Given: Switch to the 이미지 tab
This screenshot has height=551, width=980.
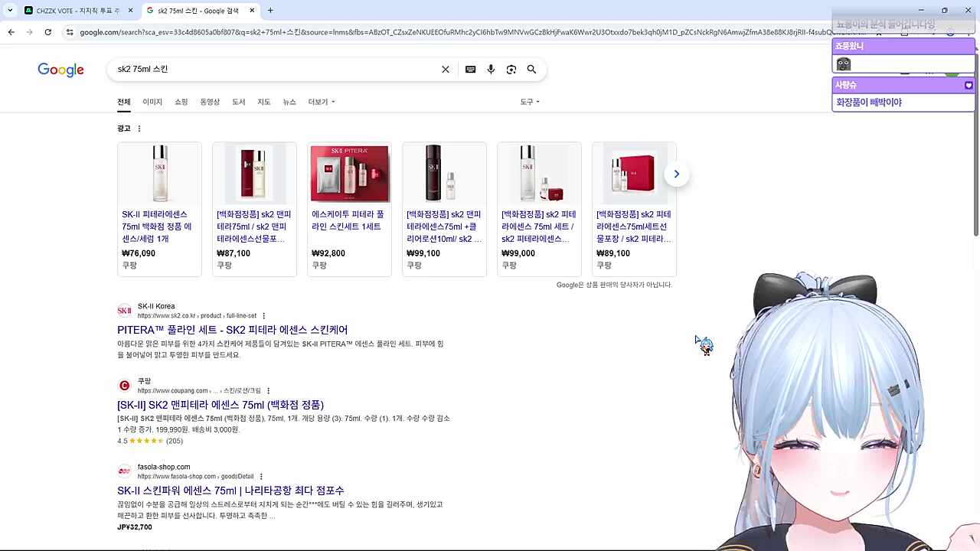Looking at the screenshot, I should [x=152, y=102].
